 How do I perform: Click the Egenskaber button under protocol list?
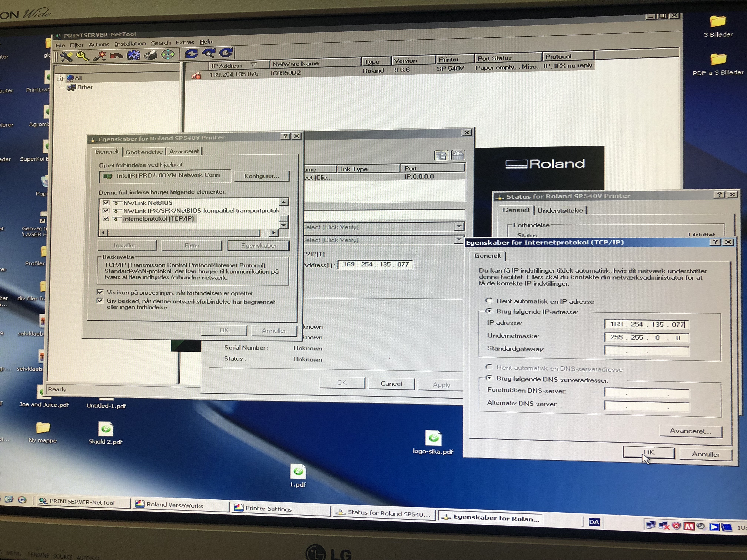point(259,245)
